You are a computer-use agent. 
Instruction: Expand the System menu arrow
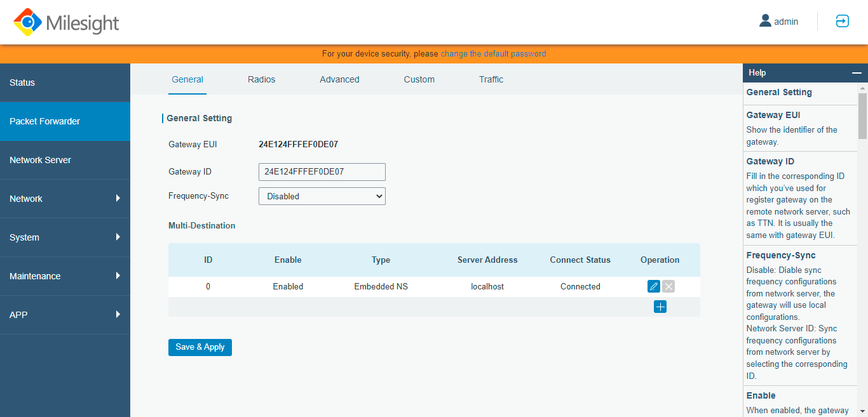[x=118, y=237]
